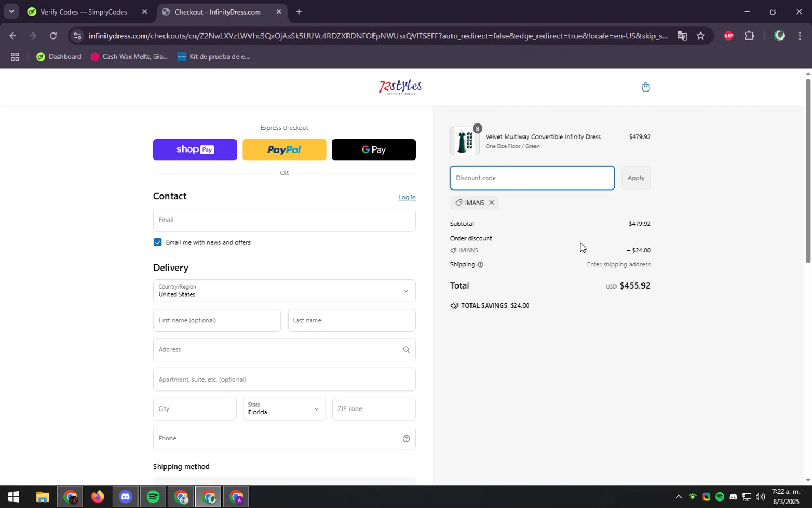The width and height of the screenshot is (812, 508).
Task: Expand the Country/Region dropdown
Action: coord(284,291)
